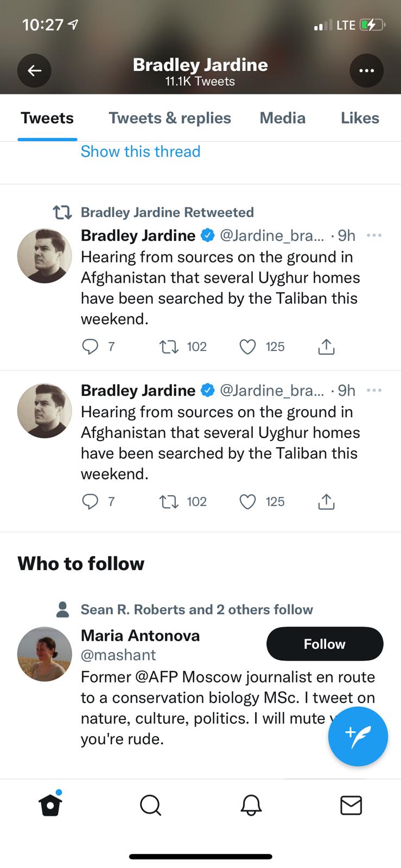Expand options for the second tweet
401x868 pixels.
pyautogui.click(x=374, y=391)
